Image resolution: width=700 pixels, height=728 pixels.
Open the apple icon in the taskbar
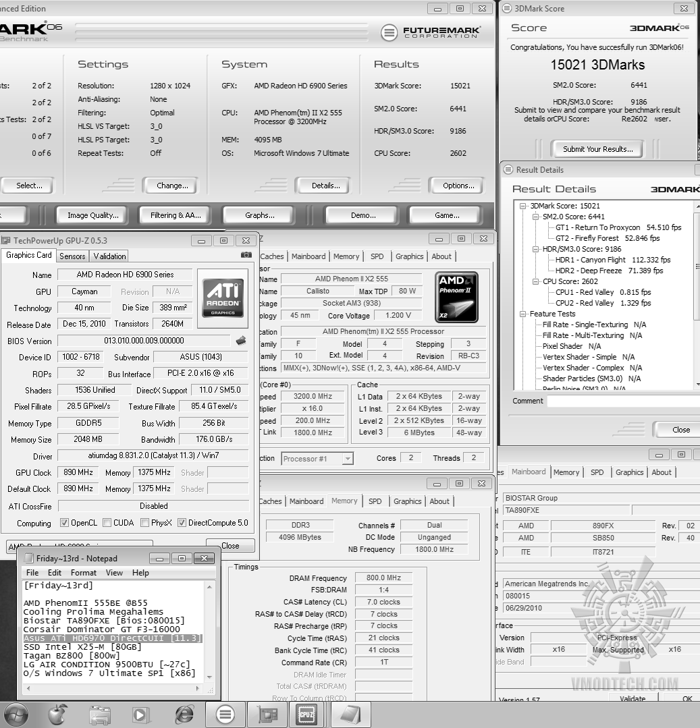(x=57, y=715)
